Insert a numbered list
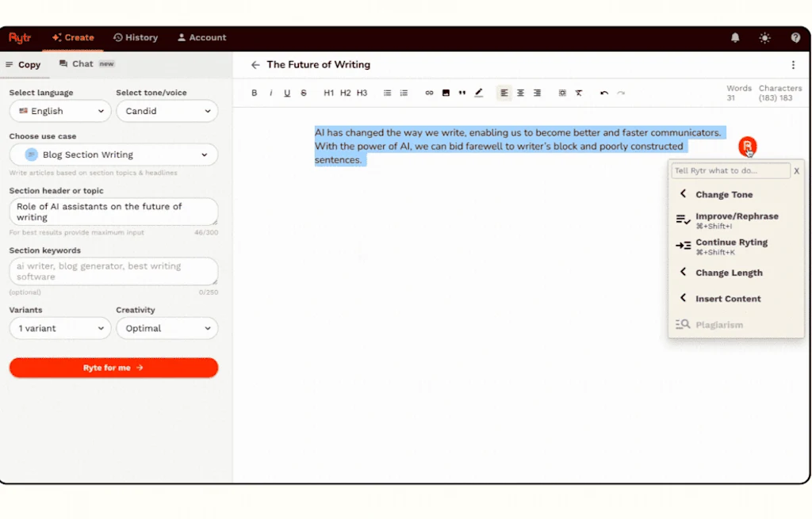 [x=404, y=93]
